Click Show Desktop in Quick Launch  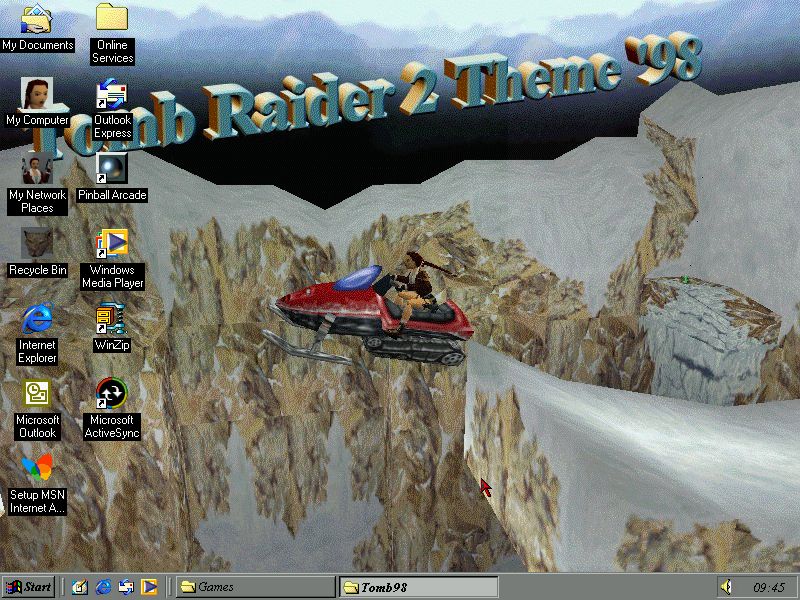(x=80, y=587)
